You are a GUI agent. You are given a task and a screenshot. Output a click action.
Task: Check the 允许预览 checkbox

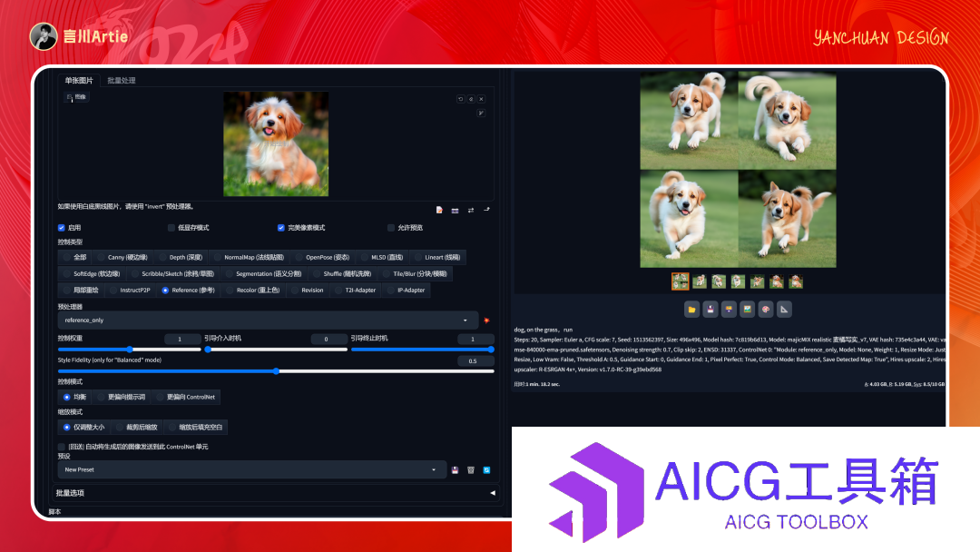(391, 228)
